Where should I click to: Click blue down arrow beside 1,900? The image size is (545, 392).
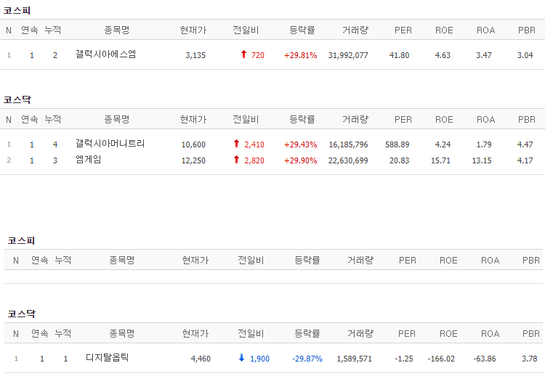pyautogui.click(x=241, y=358)
